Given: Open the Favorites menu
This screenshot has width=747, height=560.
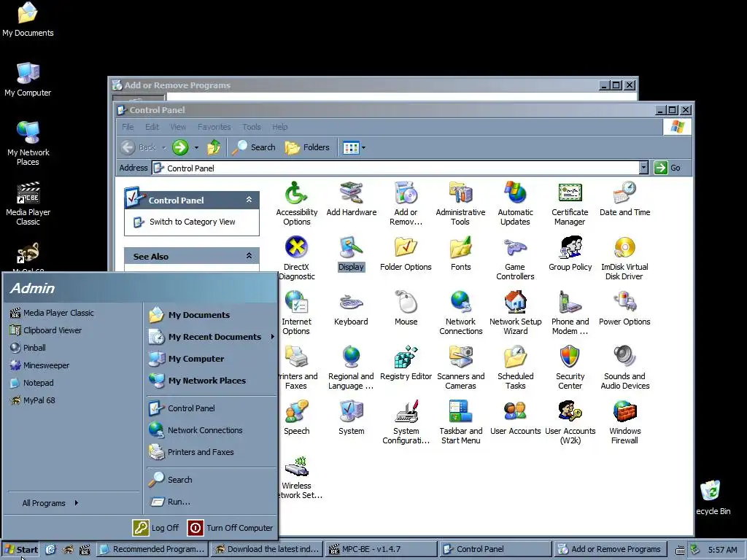Looking at the screenshot, I should 214,127.
